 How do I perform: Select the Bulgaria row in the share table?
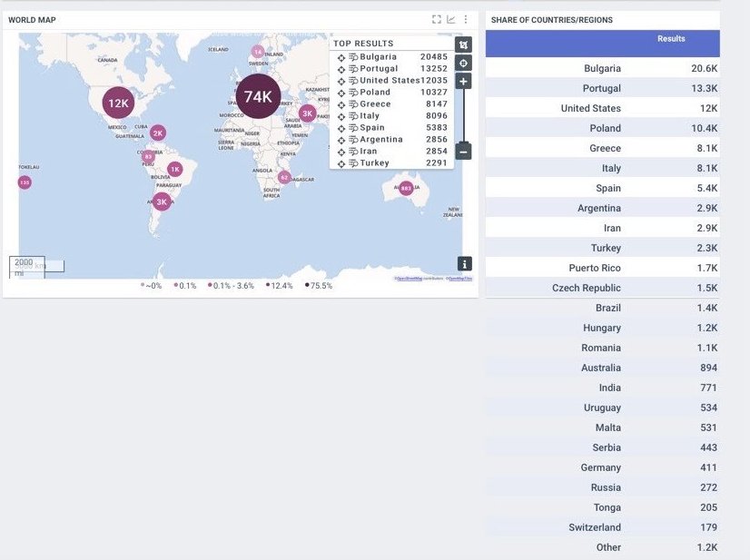click(602, 68)
